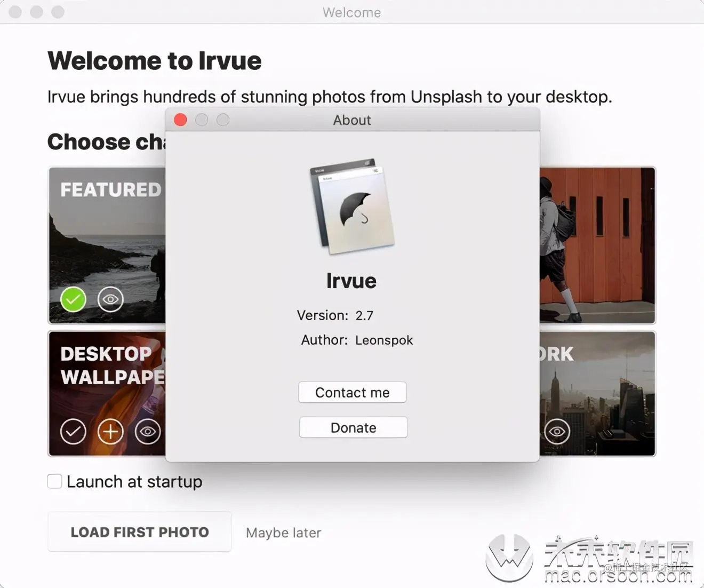Screen dimensions: 704x588
Task: Close the About dialog with the red button
Action: pos(180,120)
